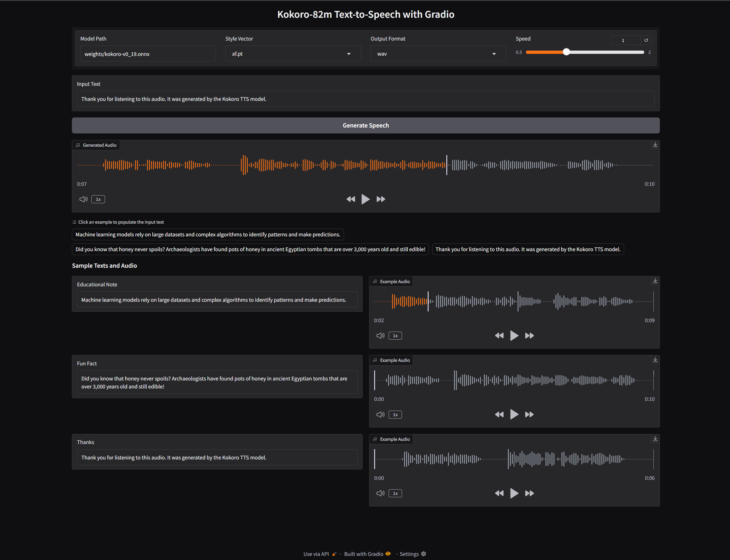Open Settings in the footer
Screen dimensions: 730x560
(x=413, y=554)
